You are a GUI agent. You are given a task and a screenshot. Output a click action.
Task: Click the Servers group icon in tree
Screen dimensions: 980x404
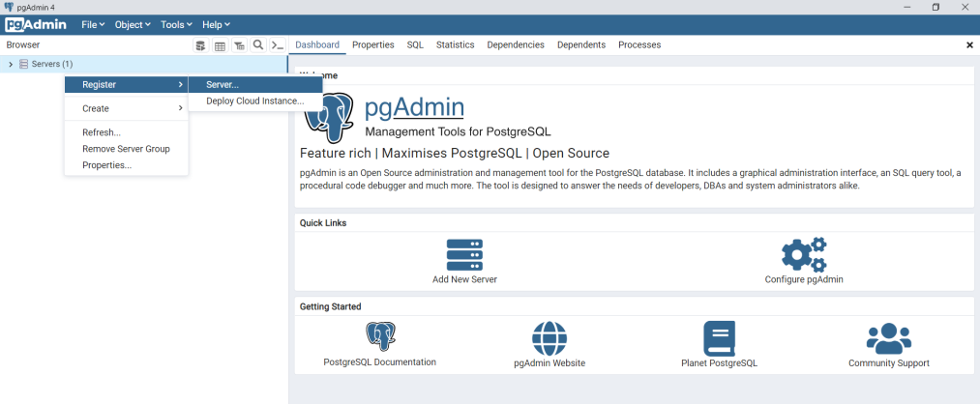click(24, 64)
